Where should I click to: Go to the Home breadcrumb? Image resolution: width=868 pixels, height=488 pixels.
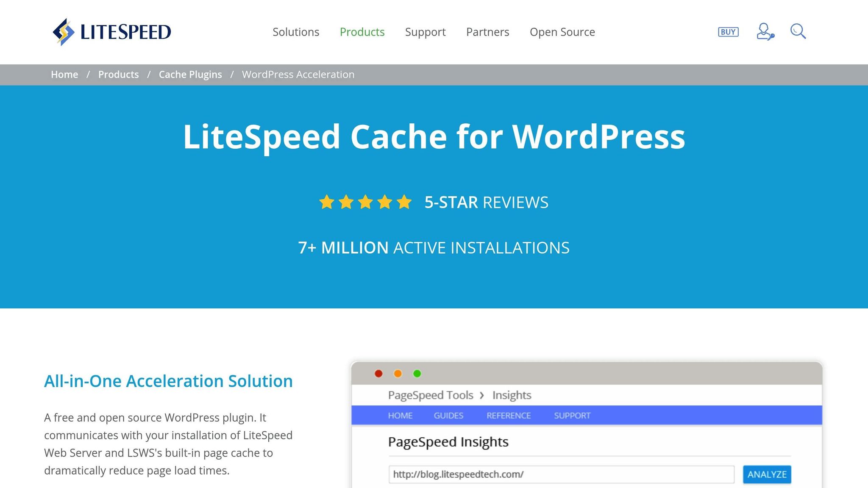(x=64, y=75)
